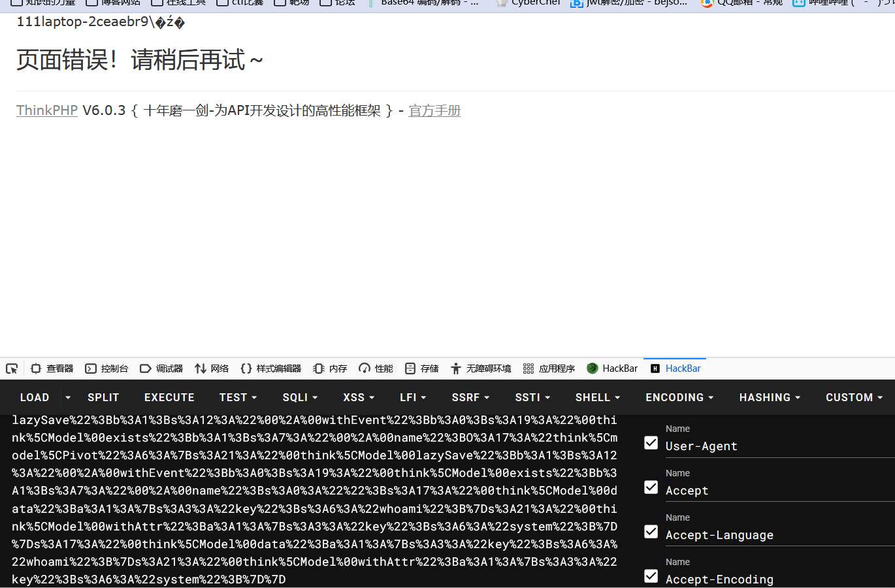Open the Base64 编码/解码 bookmark

click(423, 3)
